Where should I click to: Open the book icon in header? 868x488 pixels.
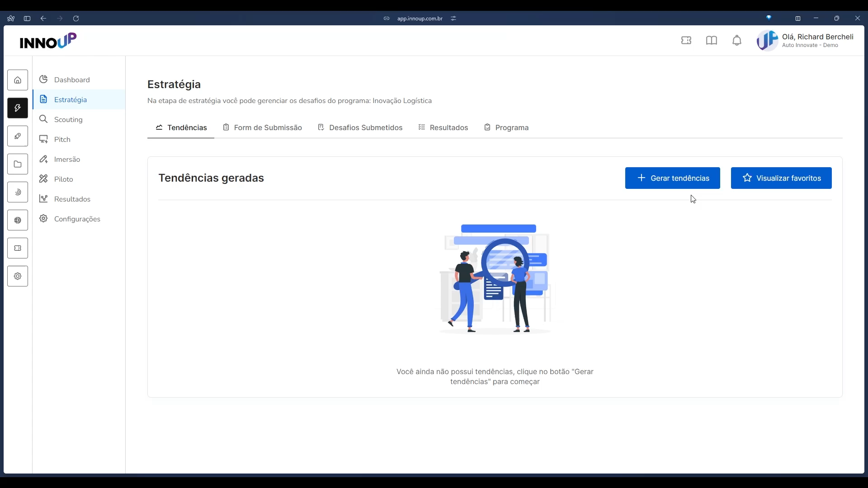pyautogui.click(x=712, y=41)
